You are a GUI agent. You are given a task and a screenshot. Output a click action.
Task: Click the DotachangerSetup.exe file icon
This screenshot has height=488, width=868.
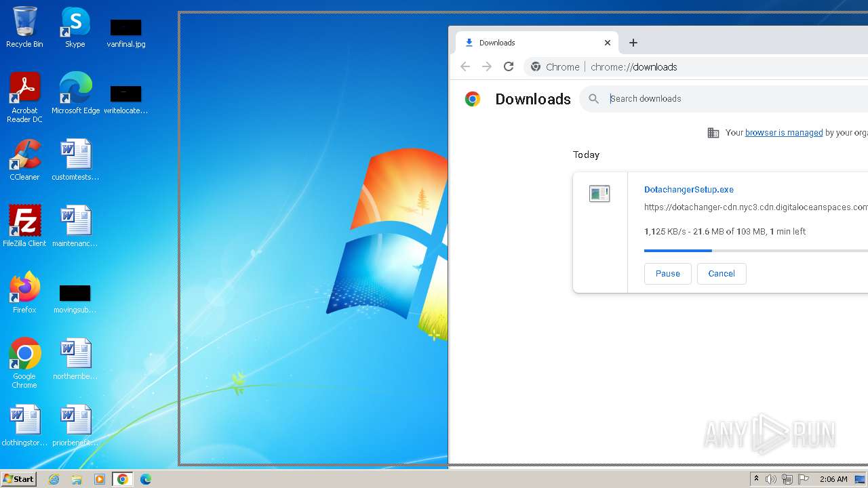599,194
